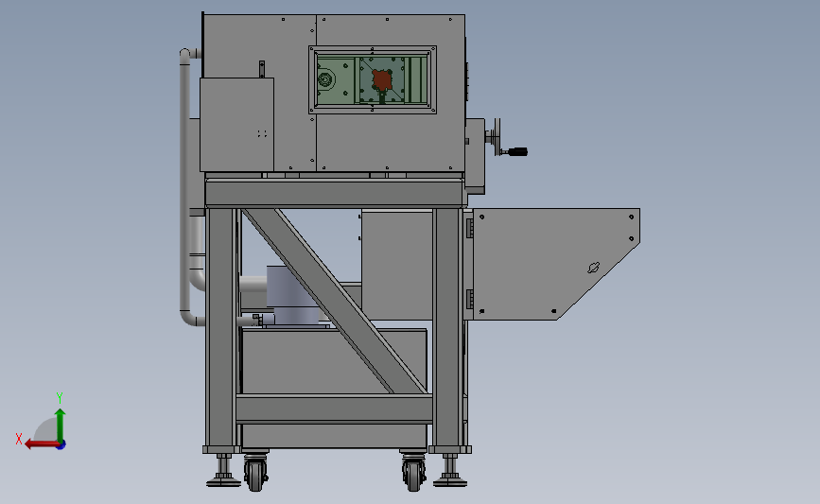
Task: Click the X label on the axis triad
Action: click(19, 439)
